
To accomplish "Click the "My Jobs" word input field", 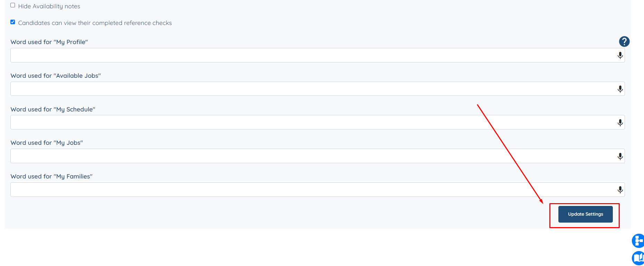I will click(x=312, y=156).
